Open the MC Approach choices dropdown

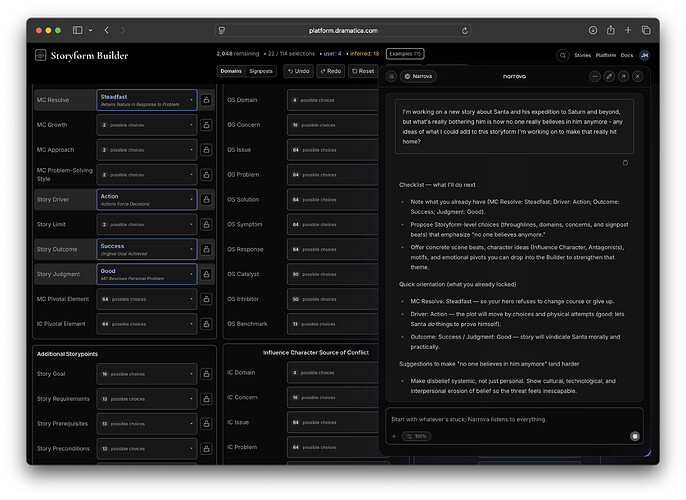[x=147, y=150]
